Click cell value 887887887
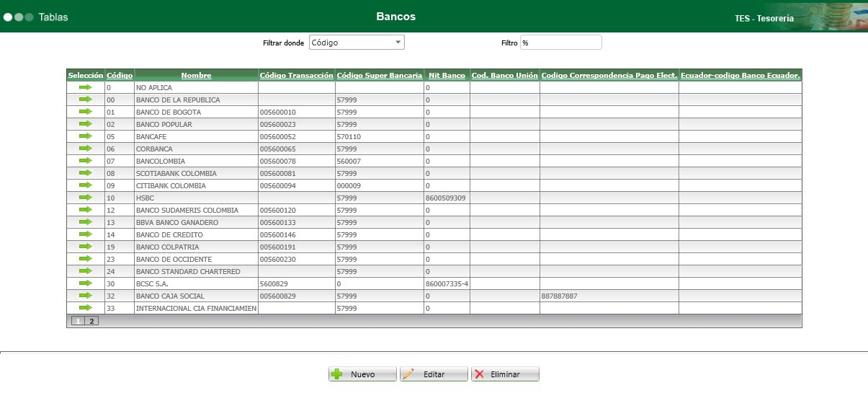Viewport: 868px width, 401px height. 560,296
